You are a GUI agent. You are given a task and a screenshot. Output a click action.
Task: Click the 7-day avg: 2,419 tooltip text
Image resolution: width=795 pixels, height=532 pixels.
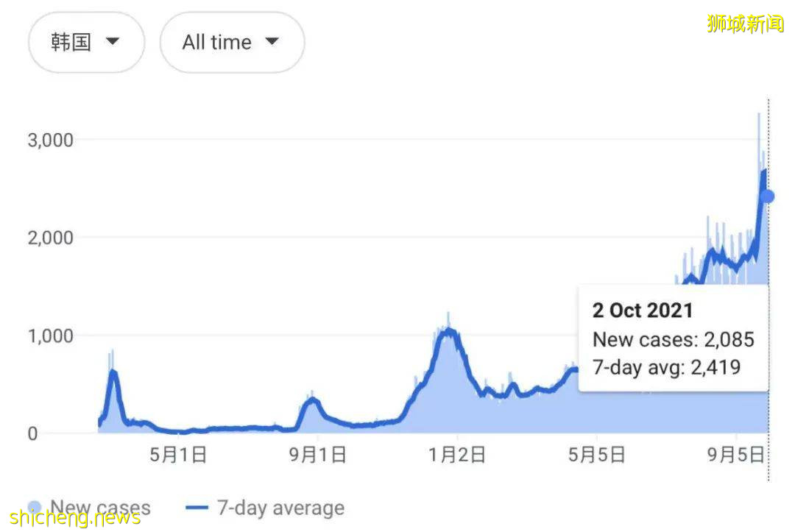tap(666, 367)
